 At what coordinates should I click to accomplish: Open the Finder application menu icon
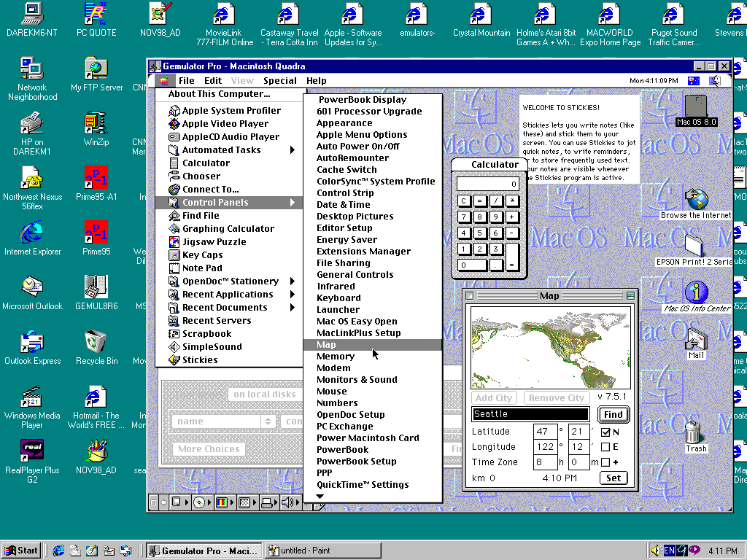point(715,80)
